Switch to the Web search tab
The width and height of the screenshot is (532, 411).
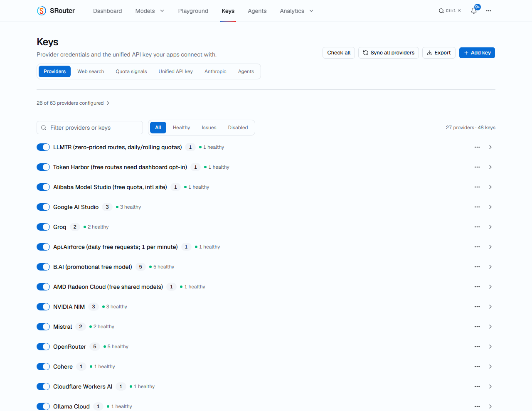pyautogui.click(x=91, y=71)
